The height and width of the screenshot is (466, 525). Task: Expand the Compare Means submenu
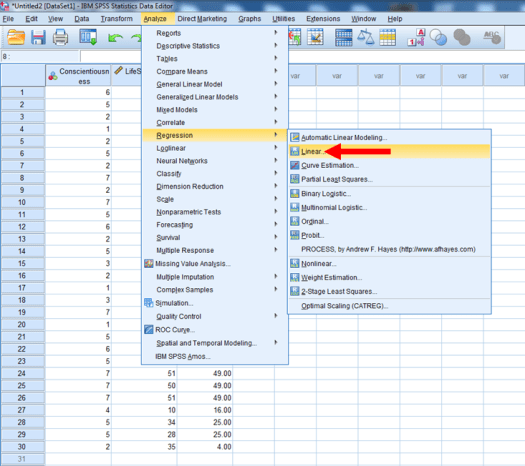(215, 71)
